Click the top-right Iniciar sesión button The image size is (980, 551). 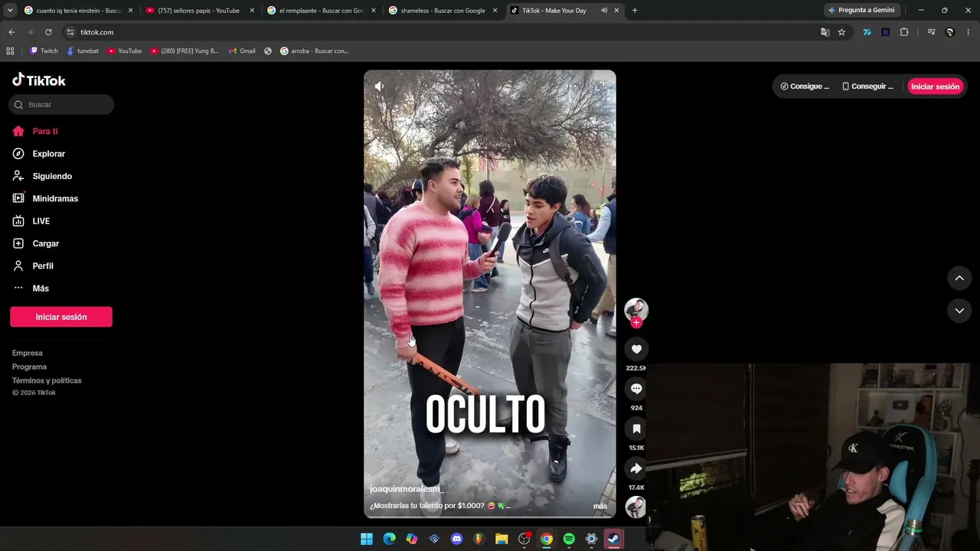tap(935, 86)
